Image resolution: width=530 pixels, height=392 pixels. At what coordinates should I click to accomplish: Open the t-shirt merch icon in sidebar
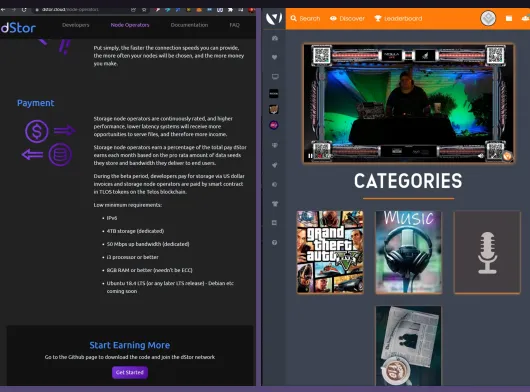coord(275,203)
